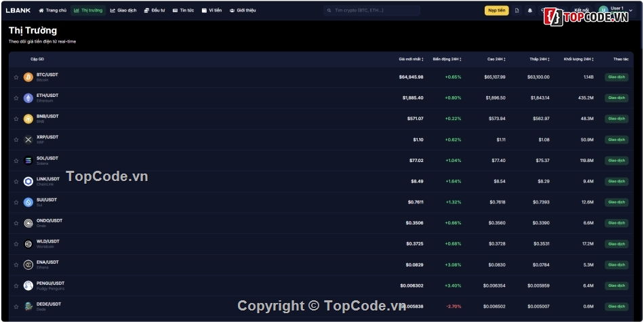This screenshot has height=322, width=644.
Task: Click the XRP coin icon
Action: (28, 140)
